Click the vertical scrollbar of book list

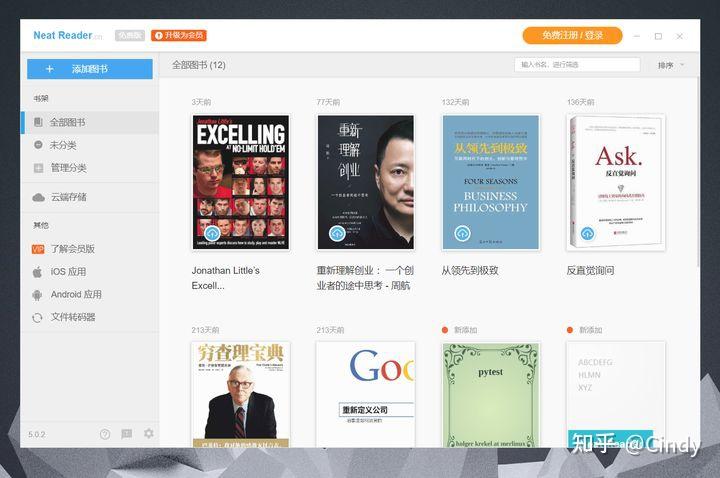click(x=698, y=172)
